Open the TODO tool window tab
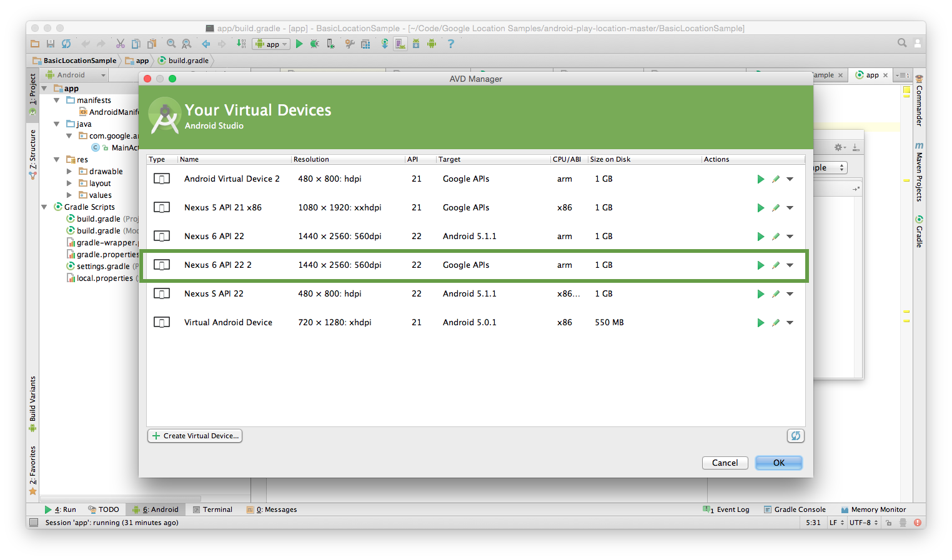 104,509
